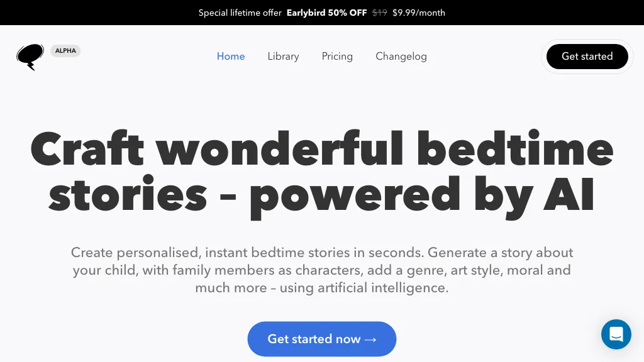Click the 'Craft wonderful bedtime' headline line
Image resolution: width=644 pixels, height=362 pixels.
point(321,150)
